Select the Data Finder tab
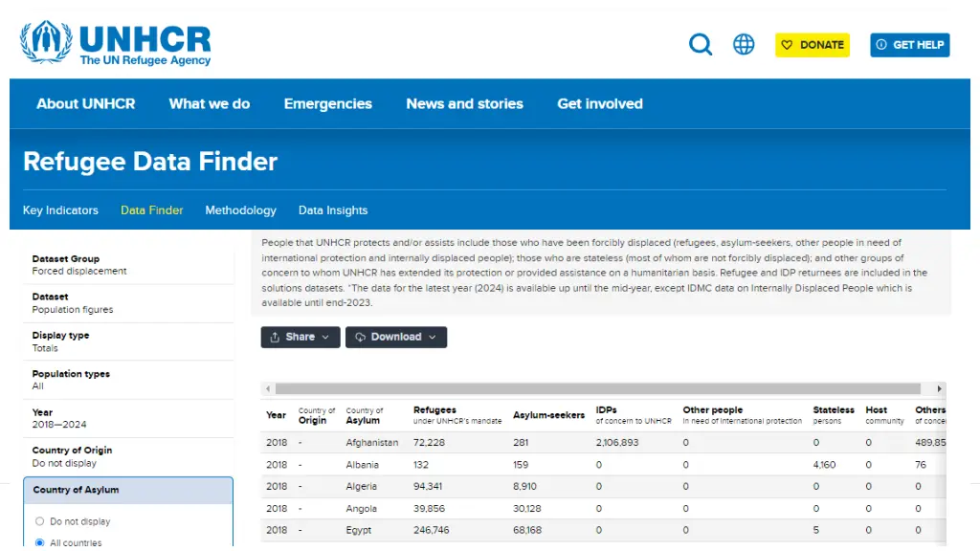Image resolution: width=980 pixels, height=551 pixels. point(152,210)
